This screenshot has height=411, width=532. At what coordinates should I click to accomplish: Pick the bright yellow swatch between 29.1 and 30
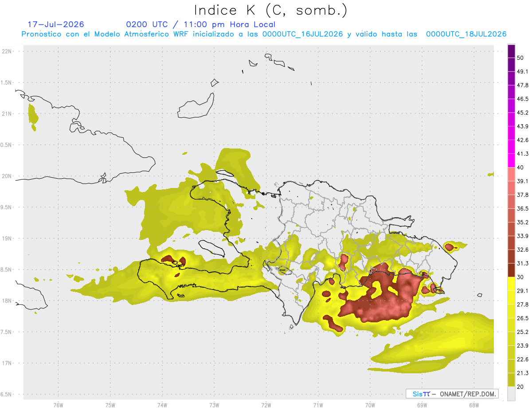point(511,284)
